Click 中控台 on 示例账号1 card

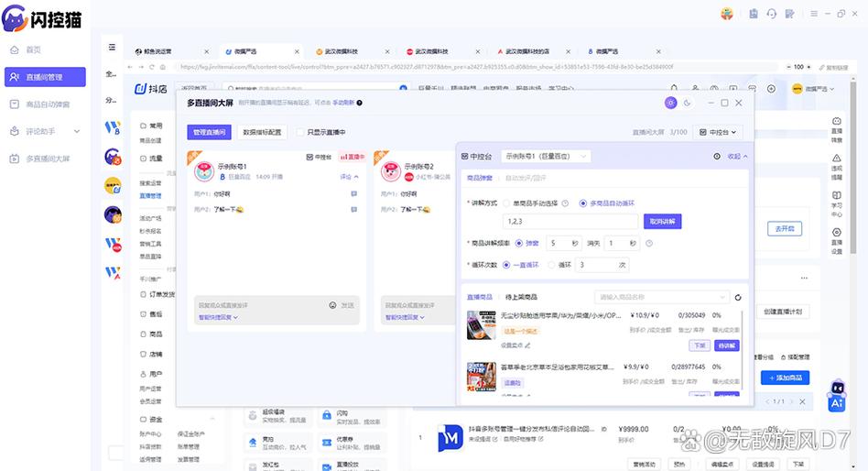319,158
